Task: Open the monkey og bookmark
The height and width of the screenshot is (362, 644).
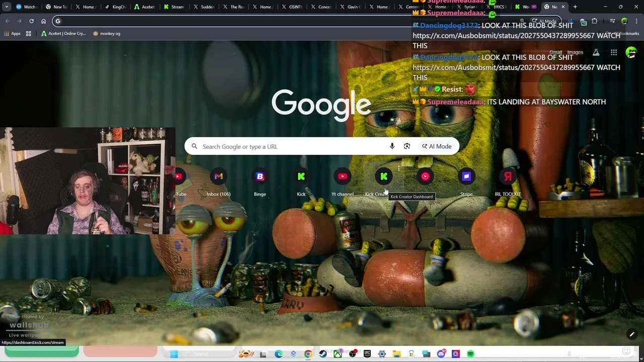Action: coord(107,34)
